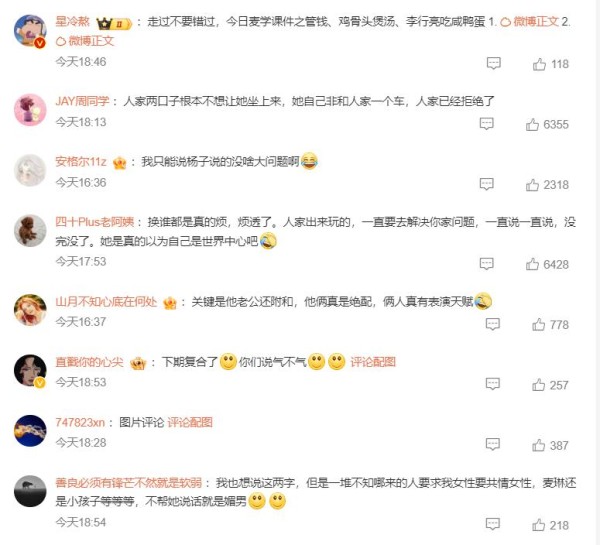Reply to 山月不知心底在何处's comment
Image resolution: width=600 pixels, height=545 pixels.
(x=492, y=324)
